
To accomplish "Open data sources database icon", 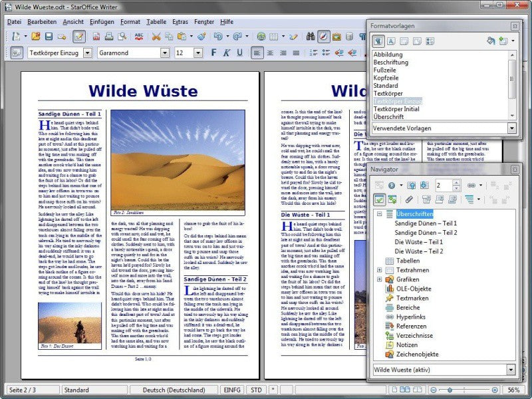I will (x=350, y=37).
